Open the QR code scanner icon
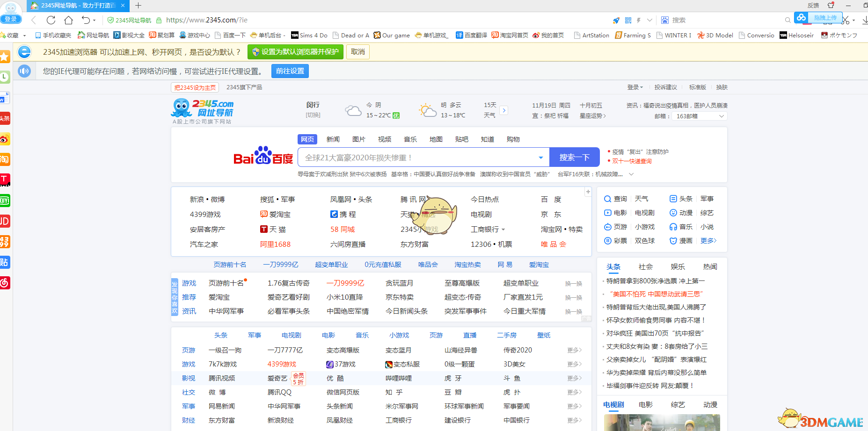This screenshot has height=431, width=868. click(x=627, y=20)
